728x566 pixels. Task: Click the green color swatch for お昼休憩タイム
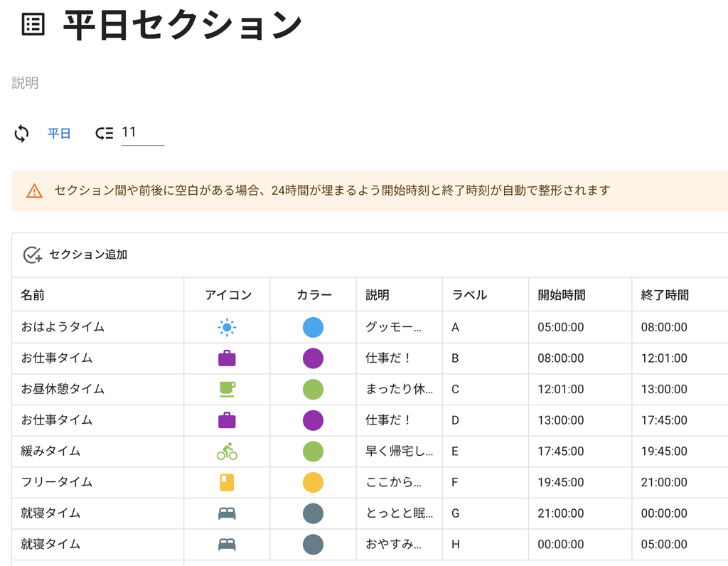pyautogui.click(x=314, y=389)
